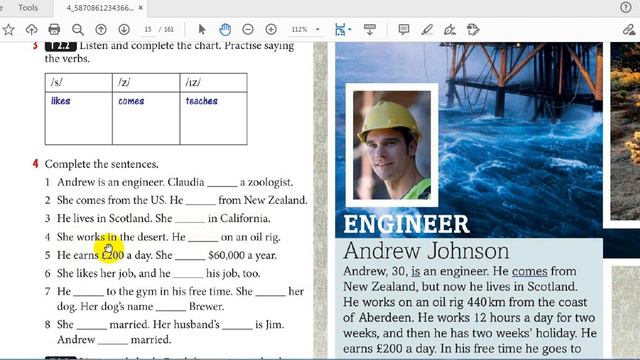The image size is (640, 360).
Task: Click the blank before 'on an oil rig'
Action: pyautogui.click(x=203, y=239)
